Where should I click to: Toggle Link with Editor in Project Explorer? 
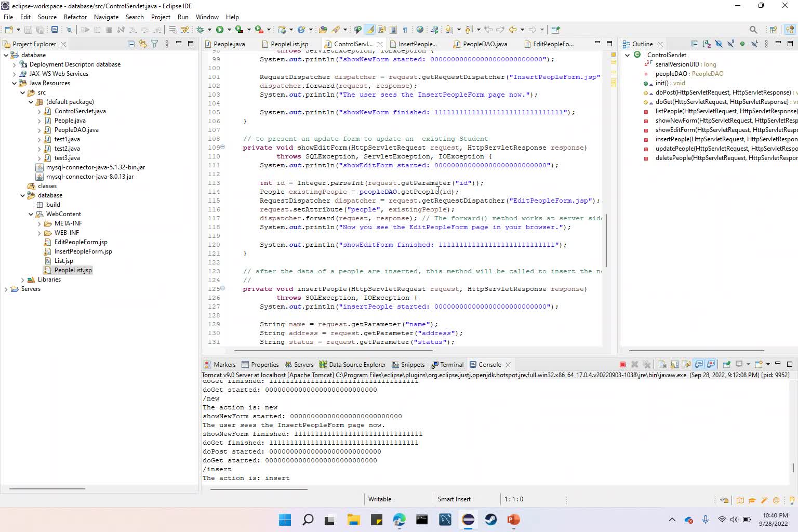[143, 44]
